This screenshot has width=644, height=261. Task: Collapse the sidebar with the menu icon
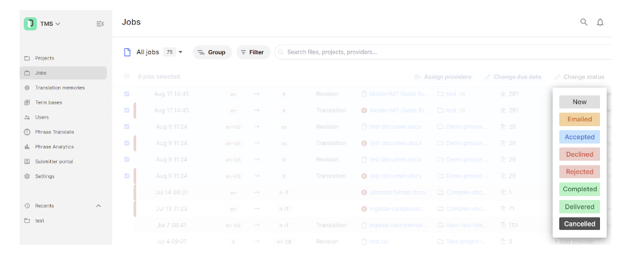tap(100, 24)
